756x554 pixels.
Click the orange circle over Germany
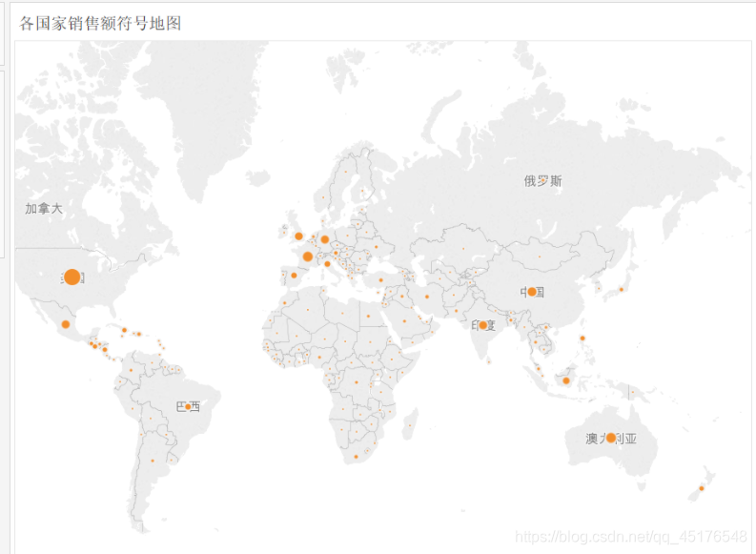click(325, 239)
